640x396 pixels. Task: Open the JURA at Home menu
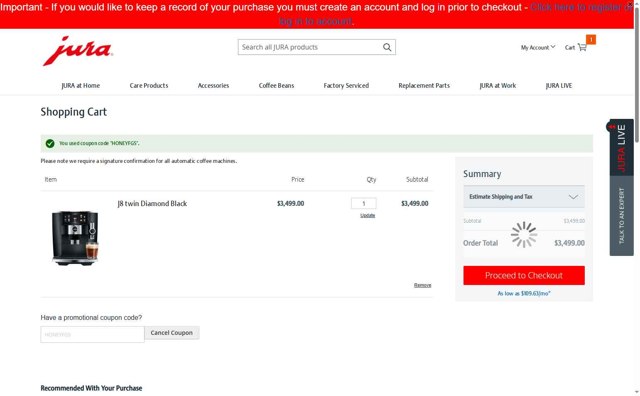point(80,85)
